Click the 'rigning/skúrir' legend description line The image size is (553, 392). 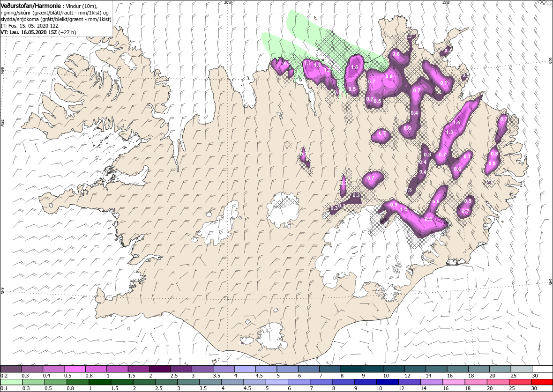pos(56,13)
